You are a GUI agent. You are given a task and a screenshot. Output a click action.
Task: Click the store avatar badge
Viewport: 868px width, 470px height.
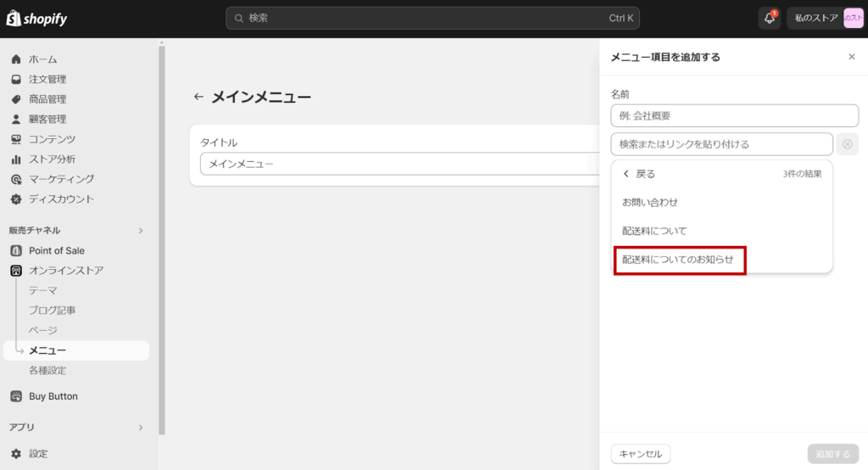click(853, 18)
